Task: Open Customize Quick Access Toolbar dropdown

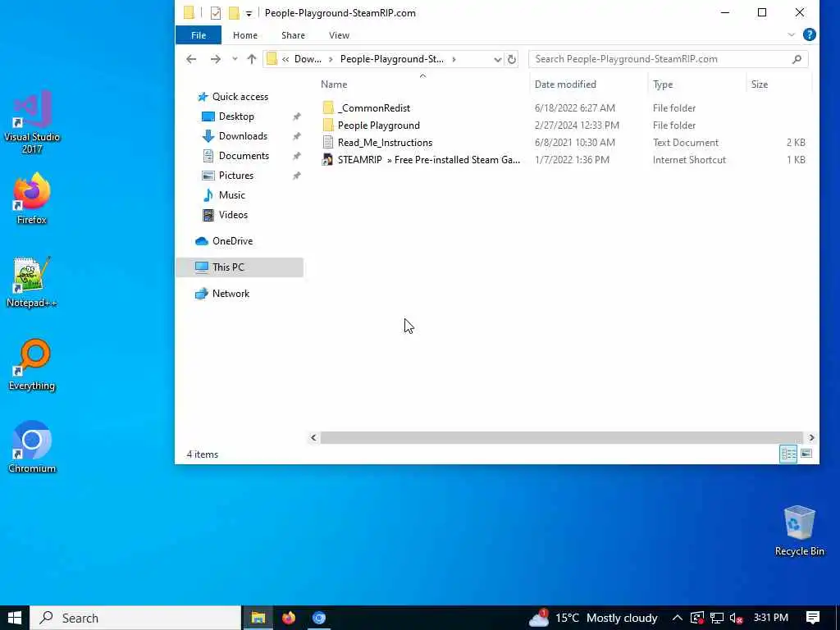Action: point(249,13)
